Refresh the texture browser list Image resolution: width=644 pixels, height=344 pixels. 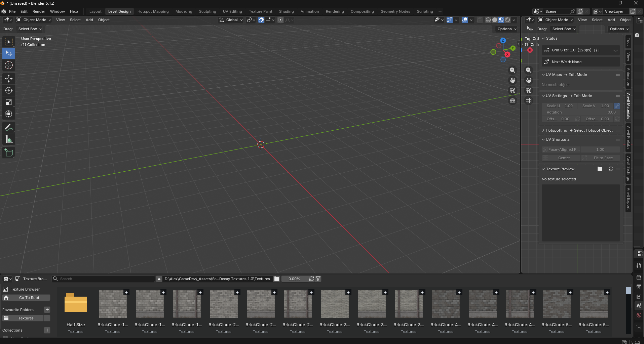pos(311,279)
